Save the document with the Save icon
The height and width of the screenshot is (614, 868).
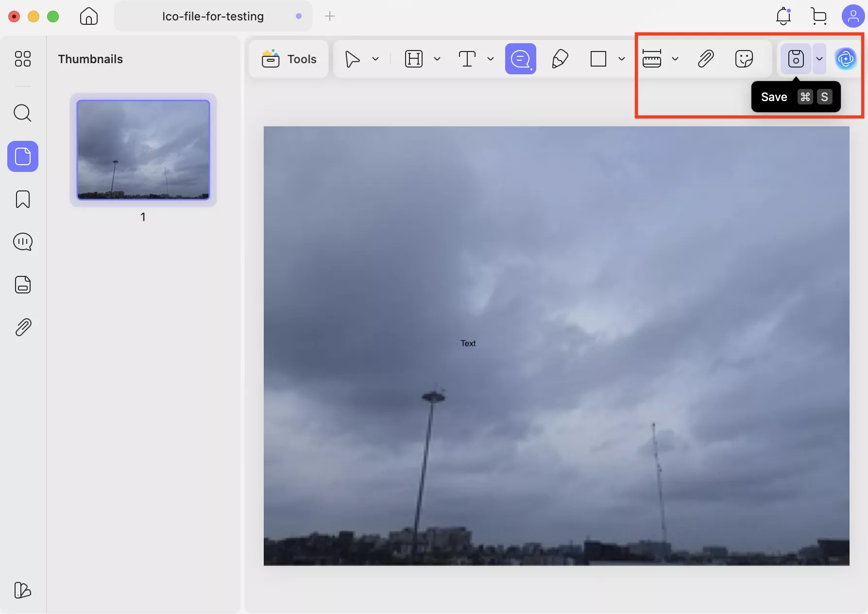click(795, 59)
